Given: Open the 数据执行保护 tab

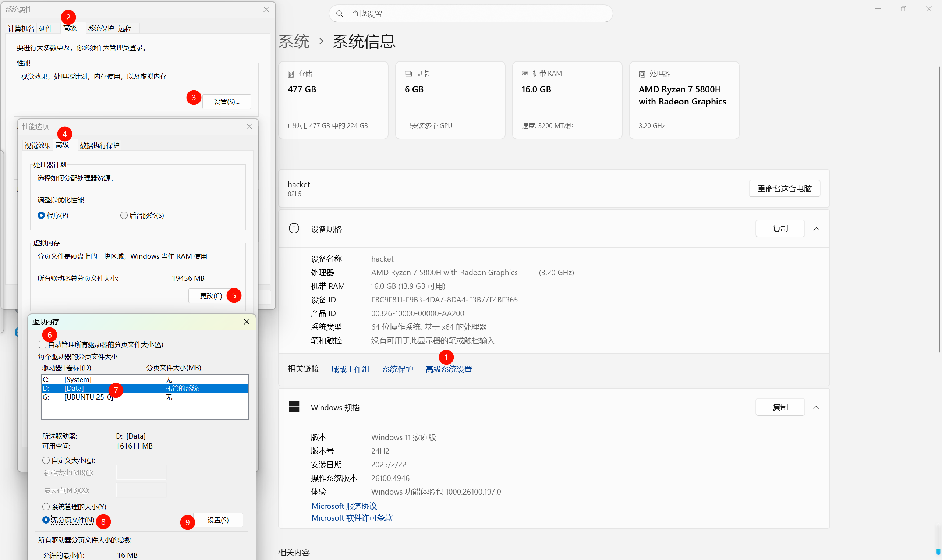Looking at the screenshot, I should [x=99, y=145].
